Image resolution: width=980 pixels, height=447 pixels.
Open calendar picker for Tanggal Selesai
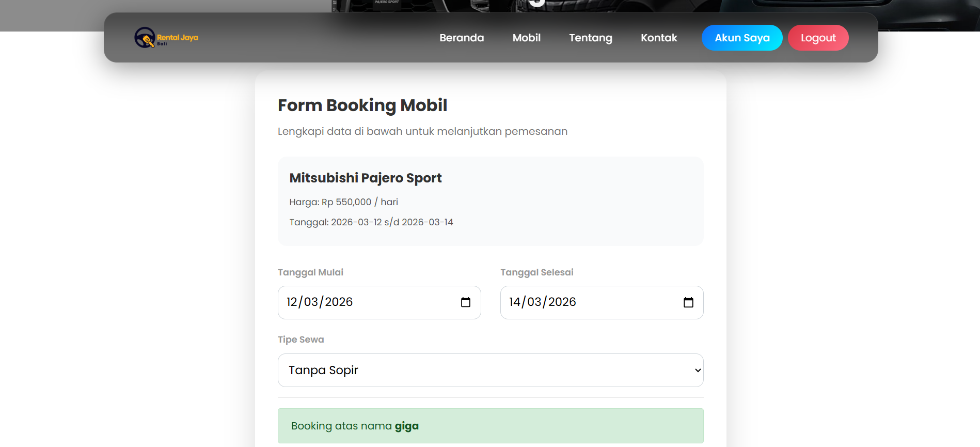(688, 302)
